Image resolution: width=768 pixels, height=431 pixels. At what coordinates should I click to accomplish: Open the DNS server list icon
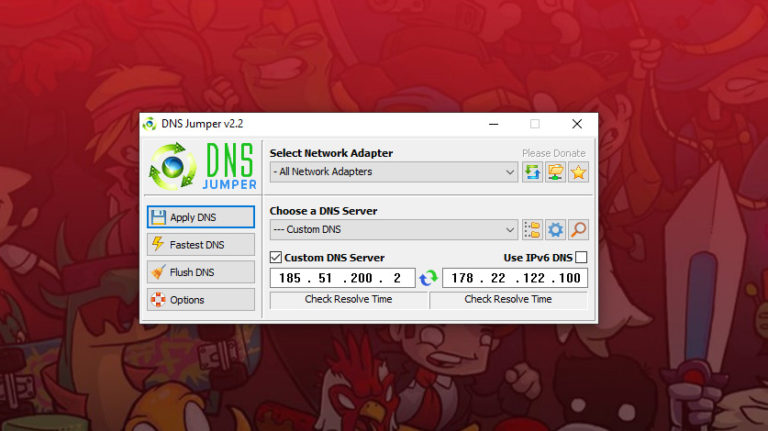click(x=532, y=230)
